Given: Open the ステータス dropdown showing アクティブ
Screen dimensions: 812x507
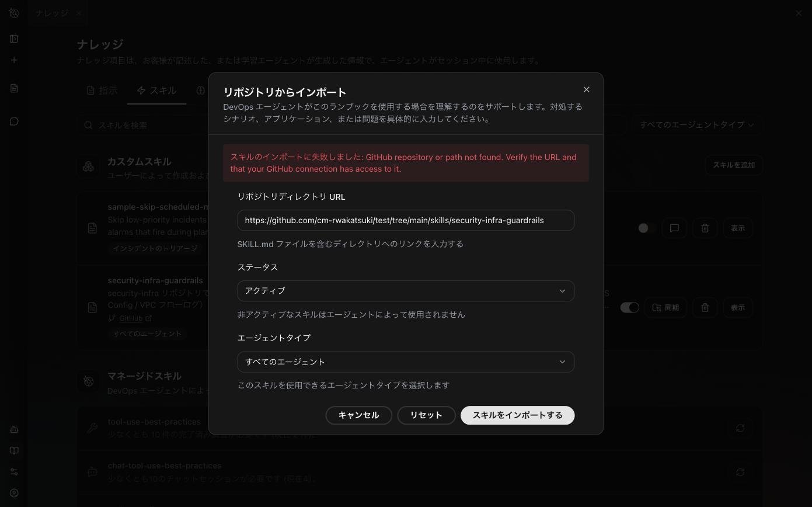Looking at the screenshot, I should tap(406, 291).
